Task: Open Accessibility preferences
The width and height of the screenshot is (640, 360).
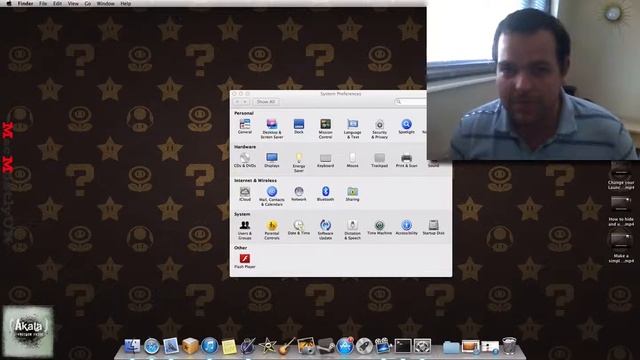Action: (x=407, y=227)
